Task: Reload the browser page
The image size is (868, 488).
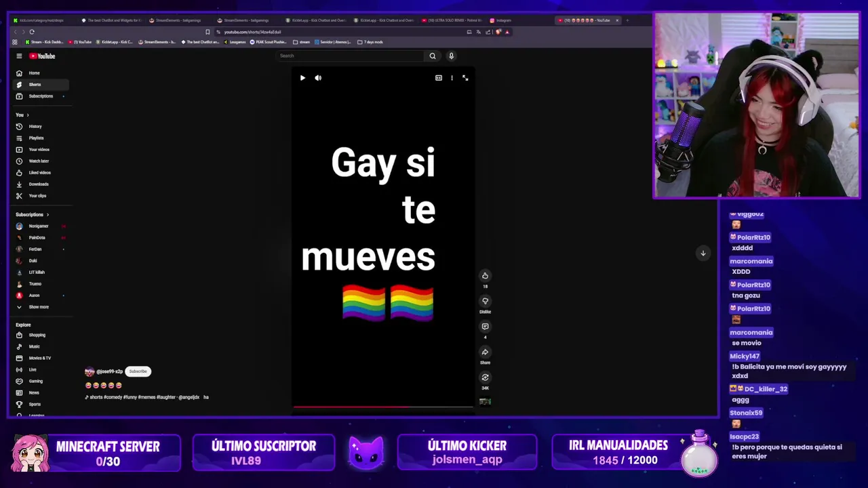Action: coord(32,32)
